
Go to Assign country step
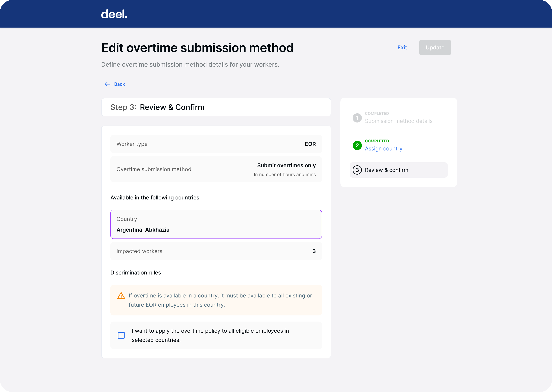coord(383,149)
